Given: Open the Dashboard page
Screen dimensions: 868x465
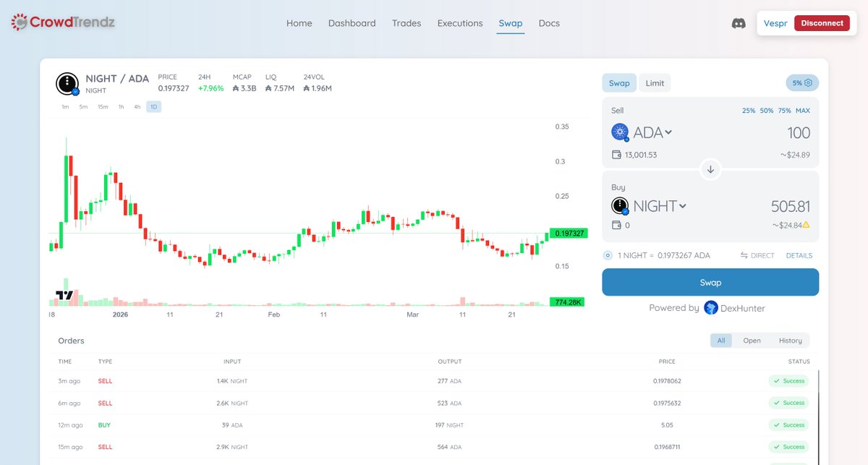Looking at the screenshot, I should (352, 23).
